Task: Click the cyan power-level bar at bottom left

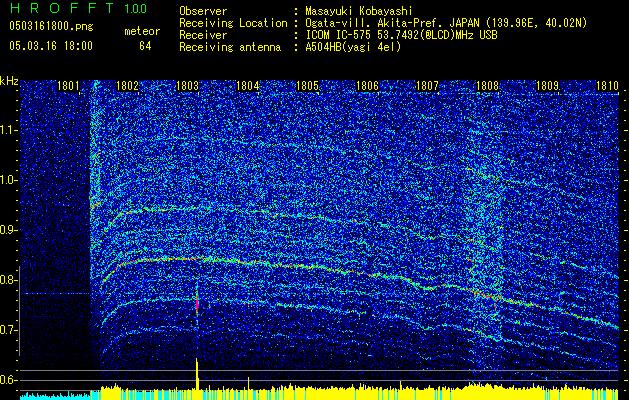Action: 55,395
